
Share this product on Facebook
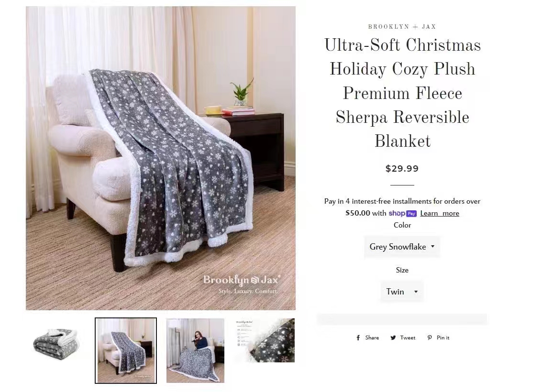(x=367, y=338)
